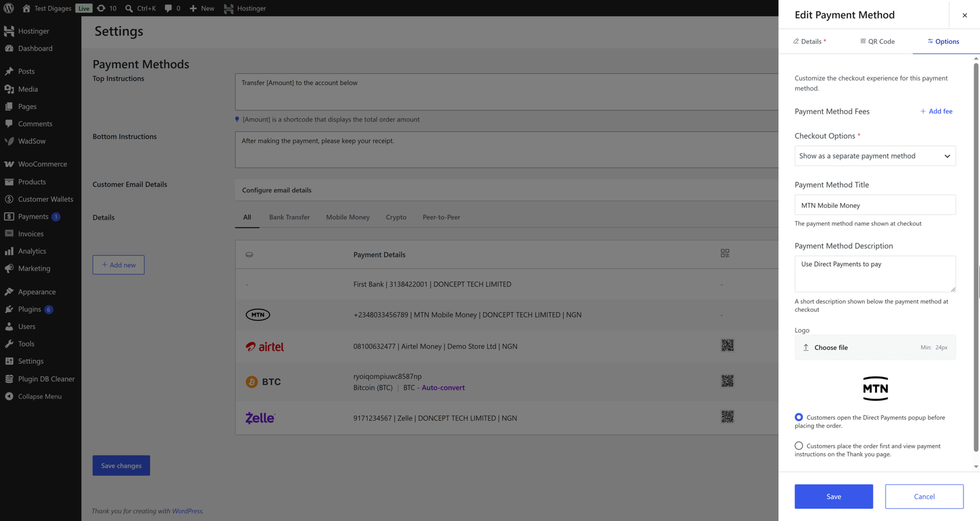This screenshot has height=521, width=980.
Task: Click the Add new payment detail button
Action: 118,265
